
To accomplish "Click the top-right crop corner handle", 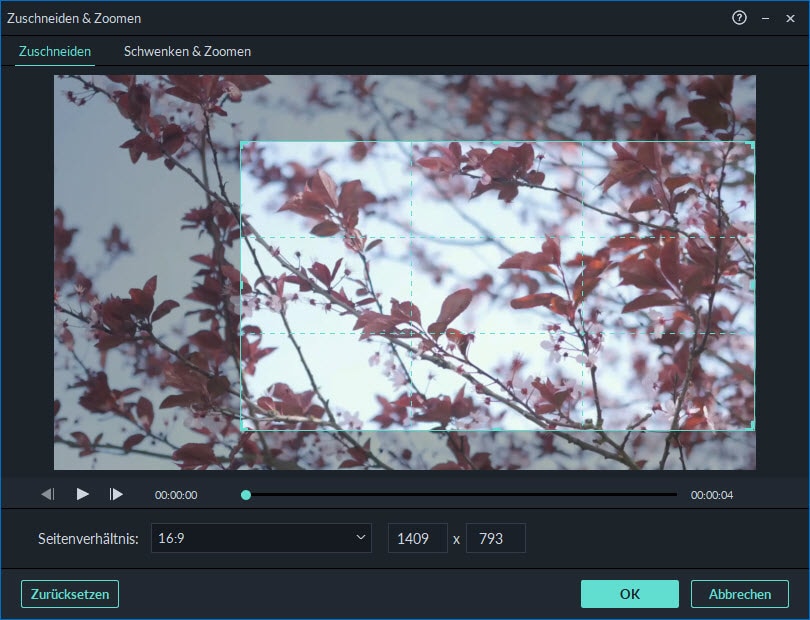I will coord(753,143).
